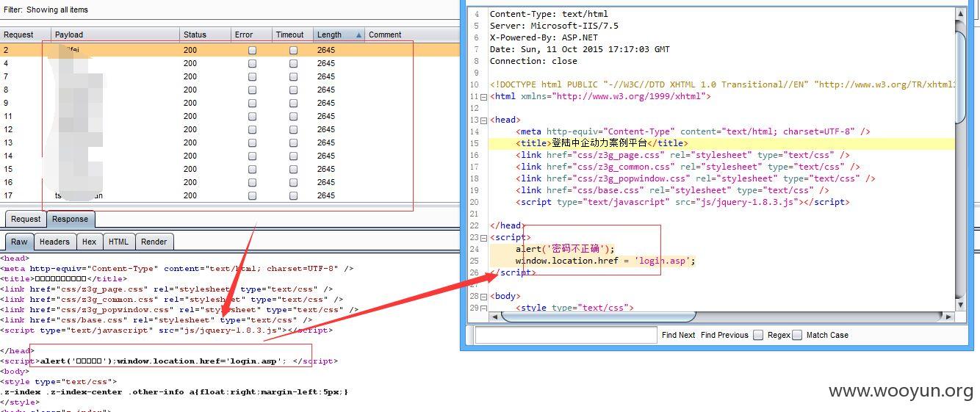Toggle Error checkbox for request 17
Viewport: 980px width, 412px height.
(253, 195)
